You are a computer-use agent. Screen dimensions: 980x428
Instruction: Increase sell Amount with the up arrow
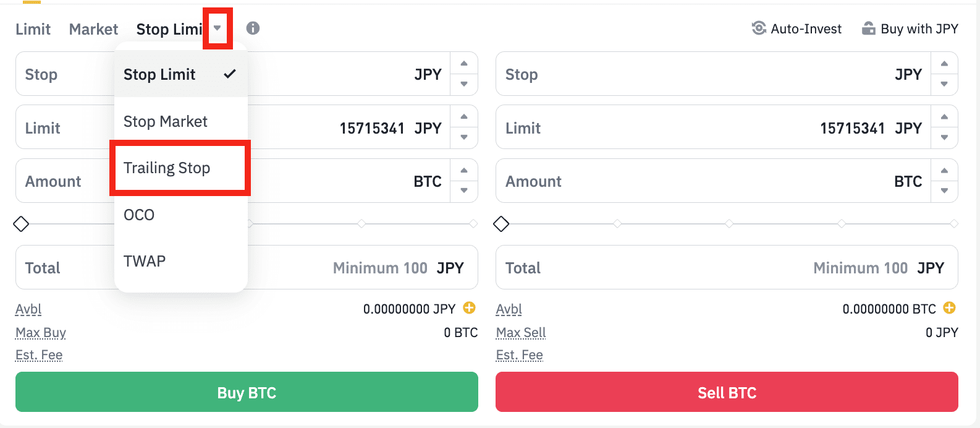pyautogui.click(x=944, y=171)
